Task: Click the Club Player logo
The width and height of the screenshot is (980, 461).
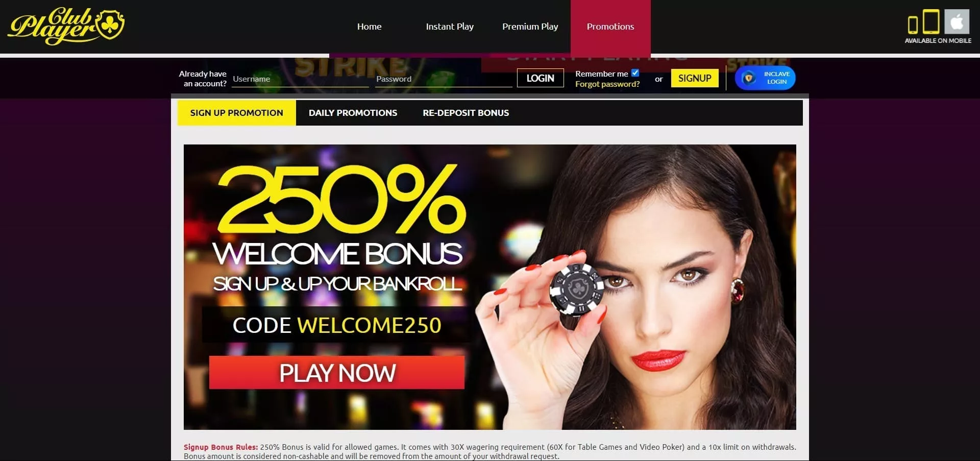Action: click(x=66, y=26)
